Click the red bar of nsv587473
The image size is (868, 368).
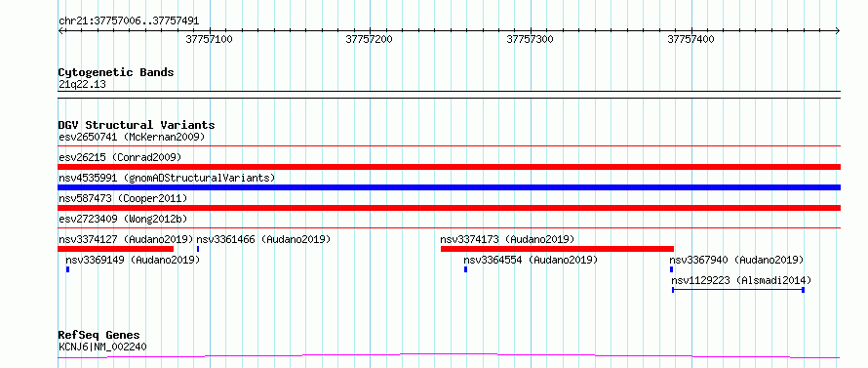[x=449, y=208]
